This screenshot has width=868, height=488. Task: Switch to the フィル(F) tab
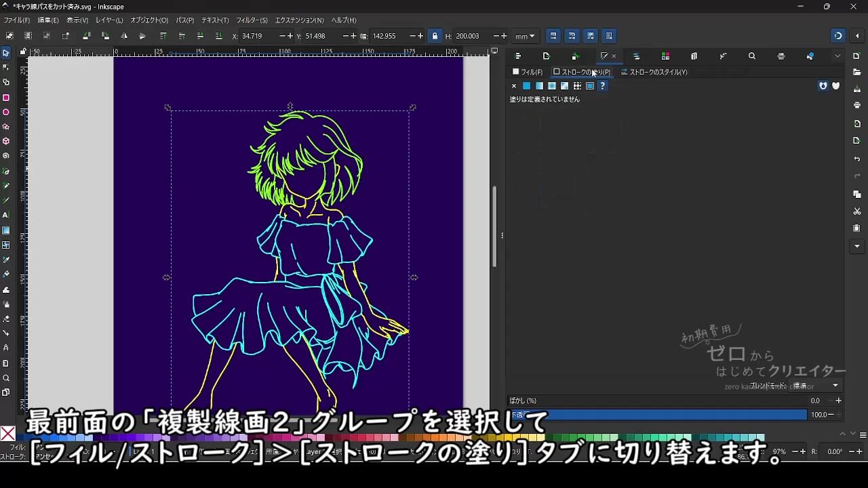pos(528,72)
